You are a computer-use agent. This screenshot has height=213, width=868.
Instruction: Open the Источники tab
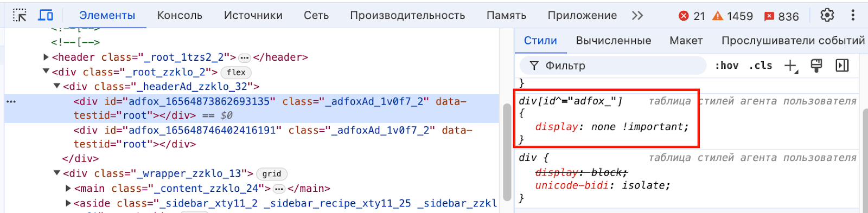(x=253, y=16)
